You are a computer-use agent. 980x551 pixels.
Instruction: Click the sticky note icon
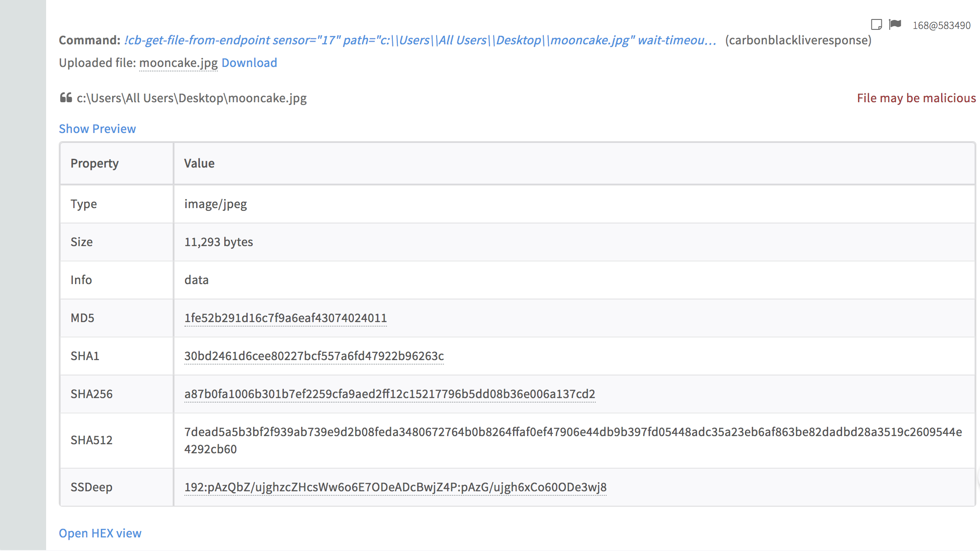pos(876,24)
